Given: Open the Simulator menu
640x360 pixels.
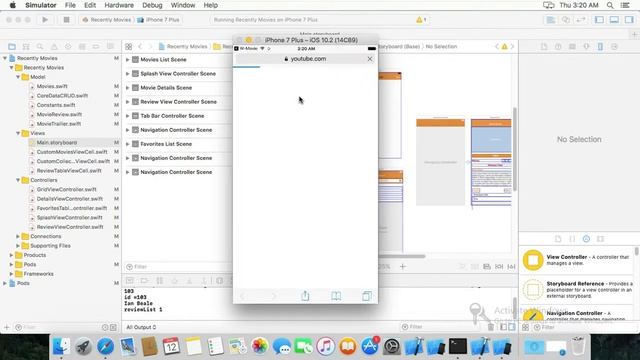Looking at the screenshot, I should (x=41, y=5).
